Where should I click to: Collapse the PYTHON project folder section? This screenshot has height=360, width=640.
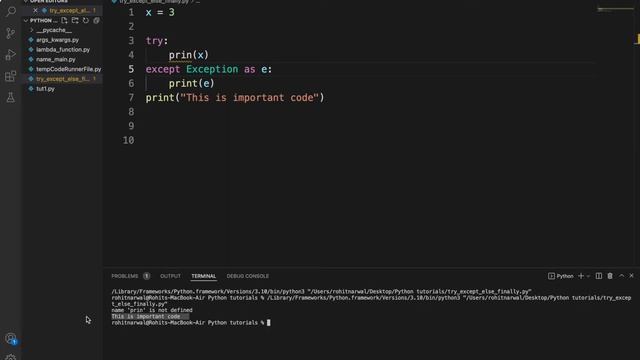41,20
